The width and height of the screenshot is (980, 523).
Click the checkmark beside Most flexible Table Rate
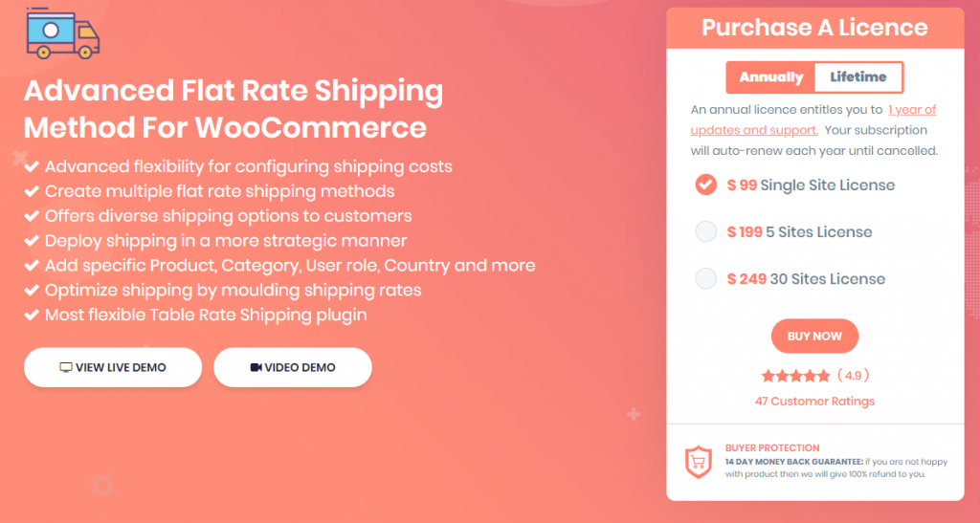(32, 315)
